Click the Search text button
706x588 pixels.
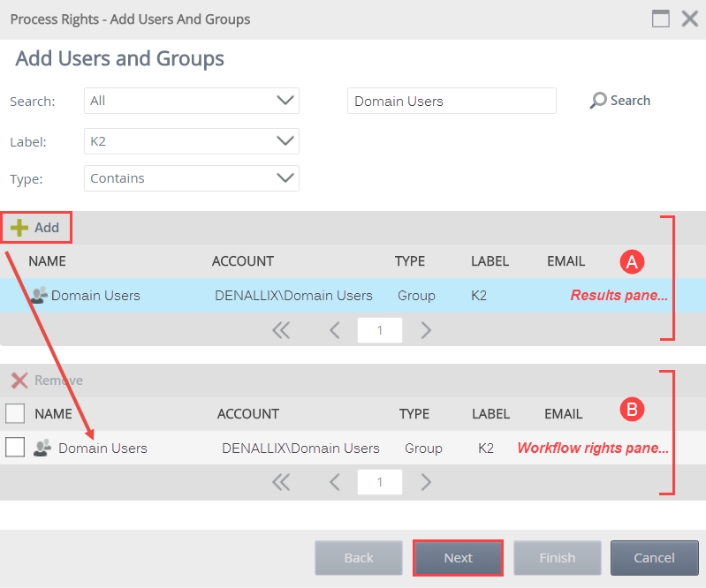coord(630,101)
